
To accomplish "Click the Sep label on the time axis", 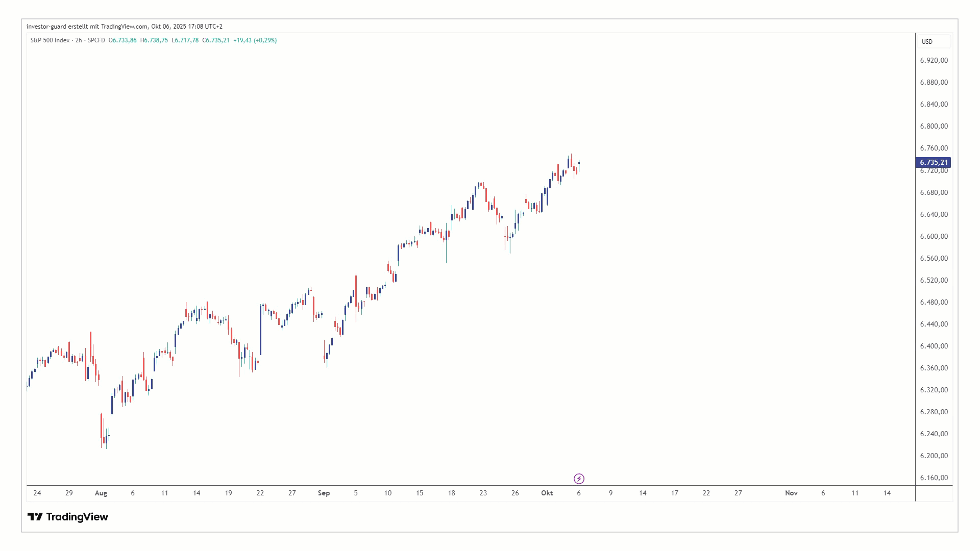I will (x=324, y=493).
